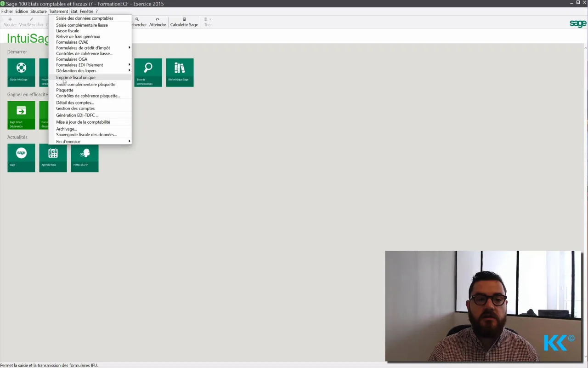Expand Fin d'exercice submenu

90,142
